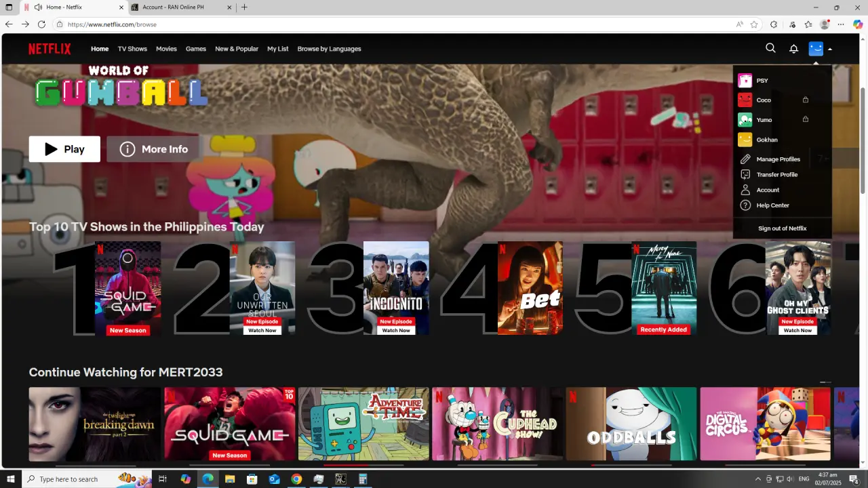Open File Explorer from taskbar
Screen dimensions: 868x488
pos(230,479)
